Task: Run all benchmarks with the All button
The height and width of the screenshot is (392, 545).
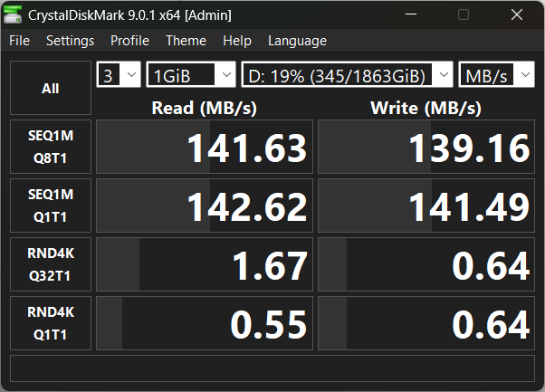Action: tap(51, 88)
